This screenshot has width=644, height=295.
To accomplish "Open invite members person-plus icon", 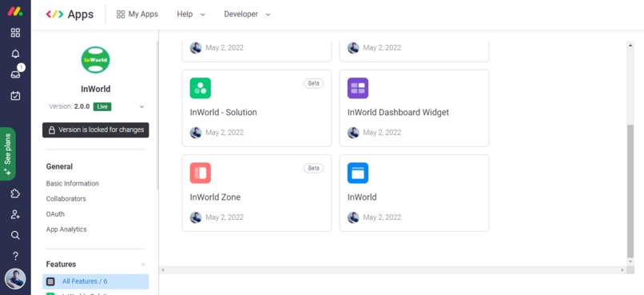I will (15, 214).
